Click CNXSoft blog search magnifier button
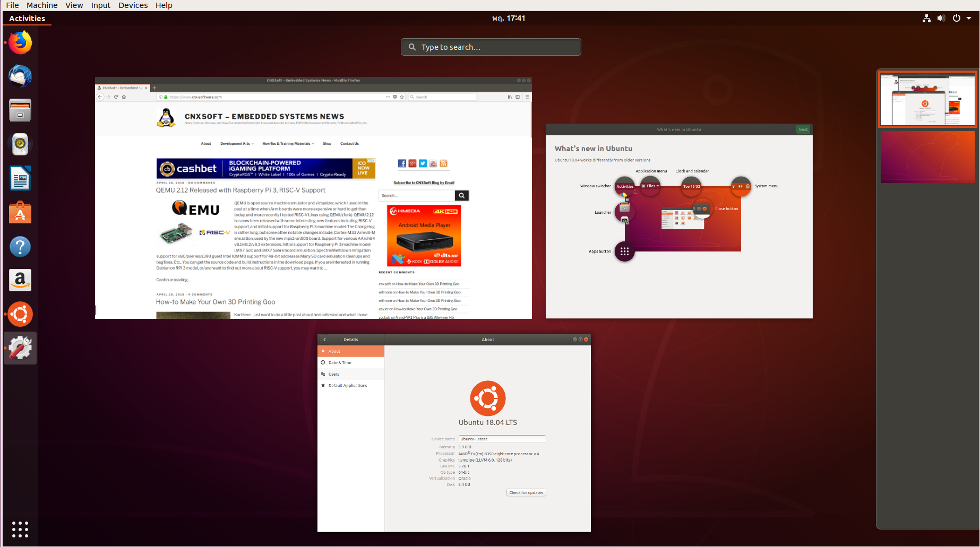 tap(462, 196)
